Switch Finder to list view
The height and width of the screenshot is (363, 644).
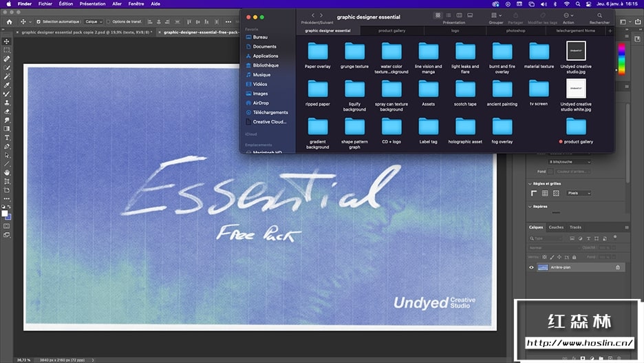coord(449,15)
